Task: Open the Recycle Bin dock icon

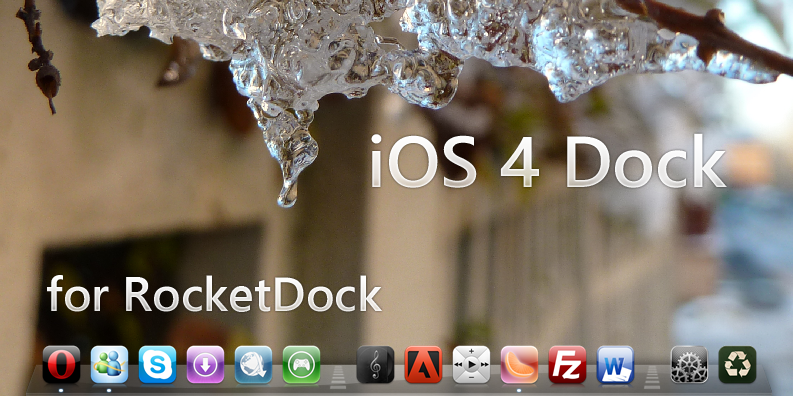Action: coord(737,364)
